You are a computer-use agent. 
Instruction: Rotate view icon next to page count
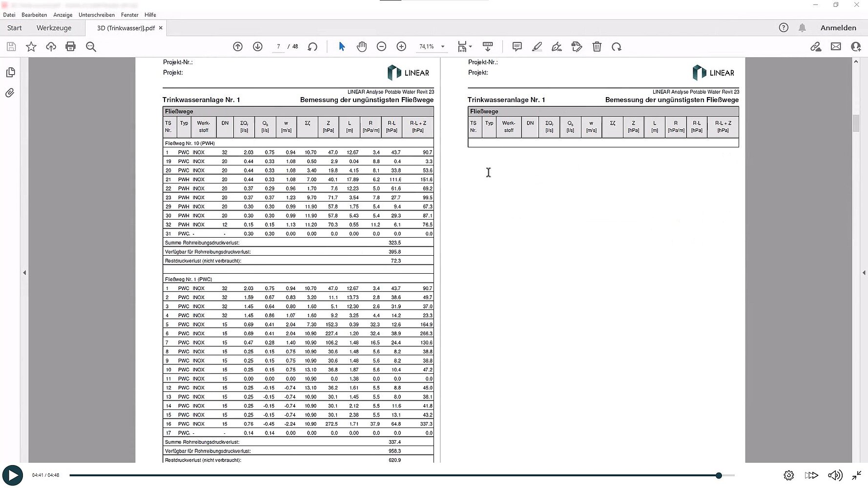coord(312,47)
